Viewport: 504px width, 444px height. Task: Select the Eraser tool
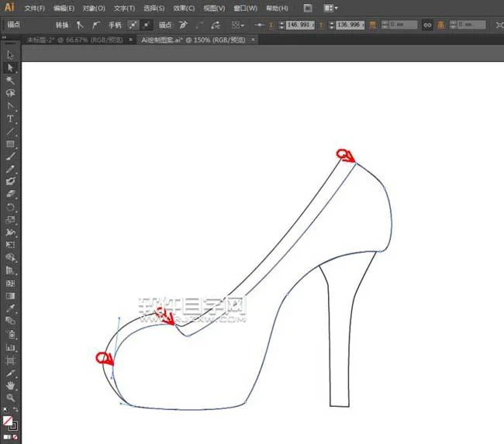point(11,194)
